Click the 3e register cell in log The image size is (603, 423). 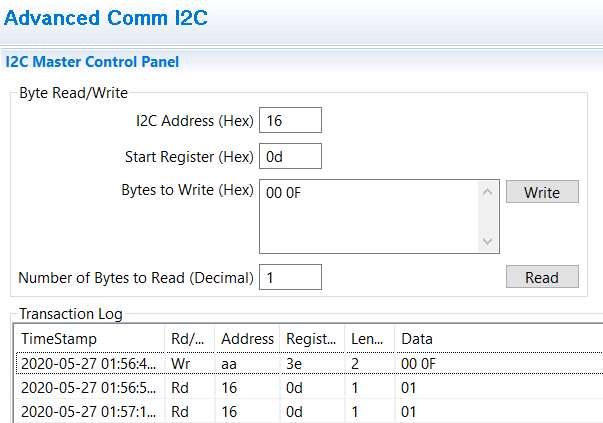point(294,363)
